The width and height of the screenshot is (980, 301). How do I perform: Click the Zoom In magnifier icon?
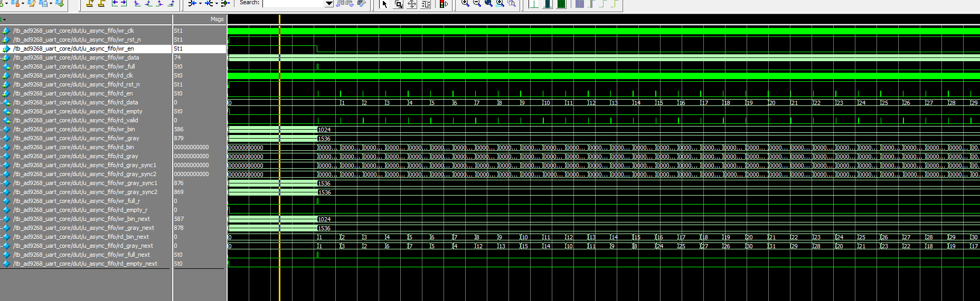tap(465, 3)
